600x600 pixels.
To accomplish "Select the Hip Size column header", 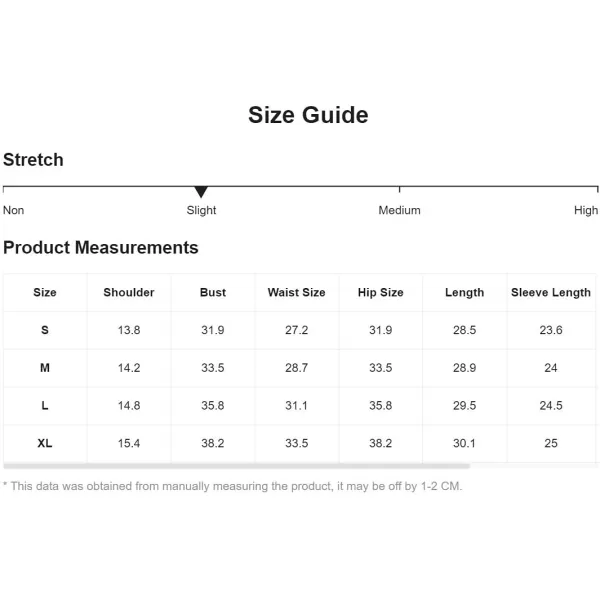I will click(381, 292).
